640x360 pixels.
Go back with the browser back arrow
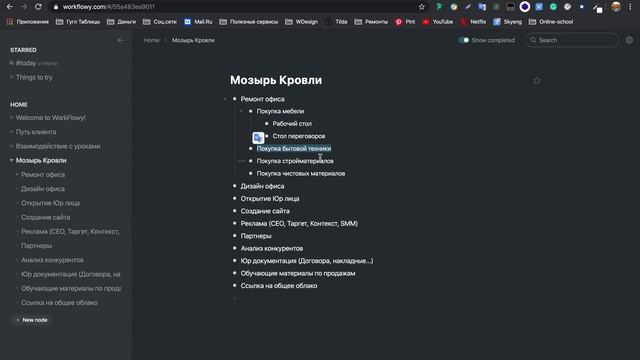pos(10,7)
